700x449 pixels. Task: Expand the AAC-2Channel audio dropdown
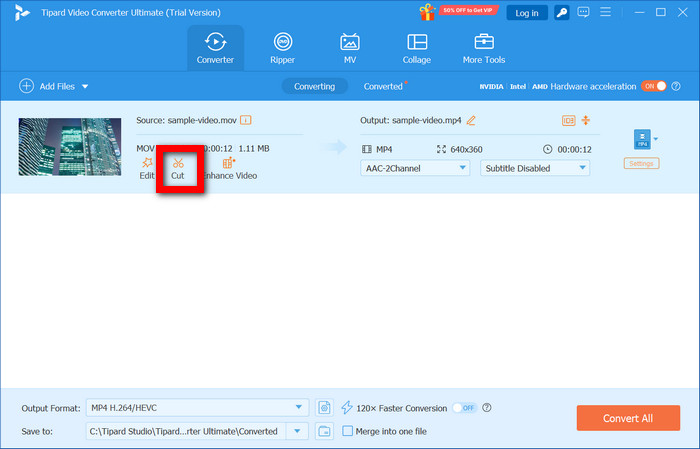click(415, 168)
